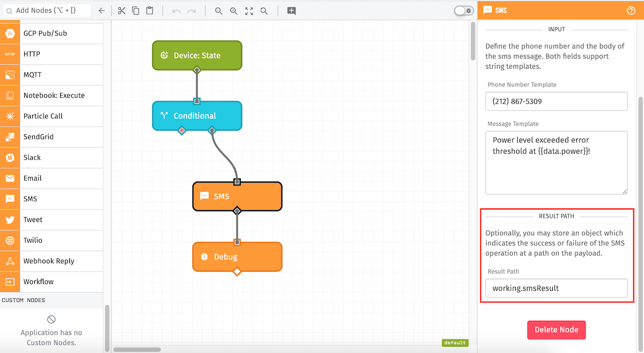Choose the MQTT node from the palette

52,75
